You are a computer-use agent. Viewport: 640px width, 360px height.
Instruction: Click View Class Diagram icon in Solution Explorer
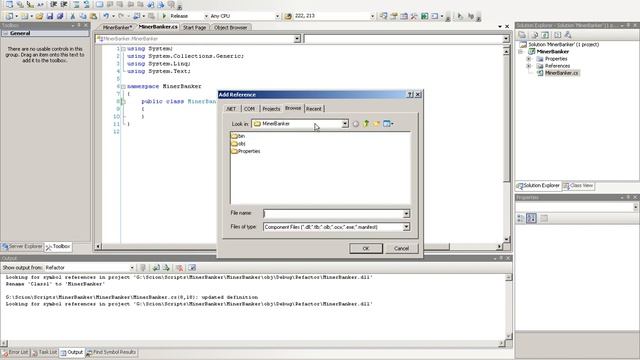click(568, 35)
